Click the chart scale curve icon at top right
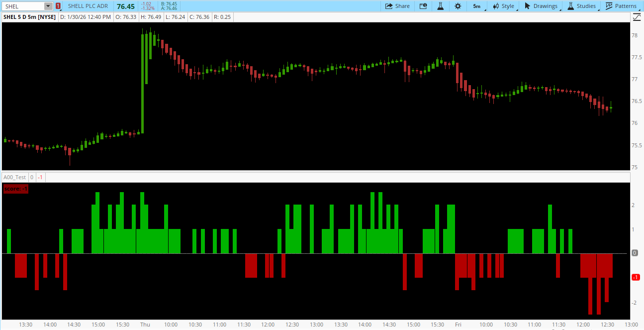The width and height of the screenshot is (644, 330). (x=637, y=17)
